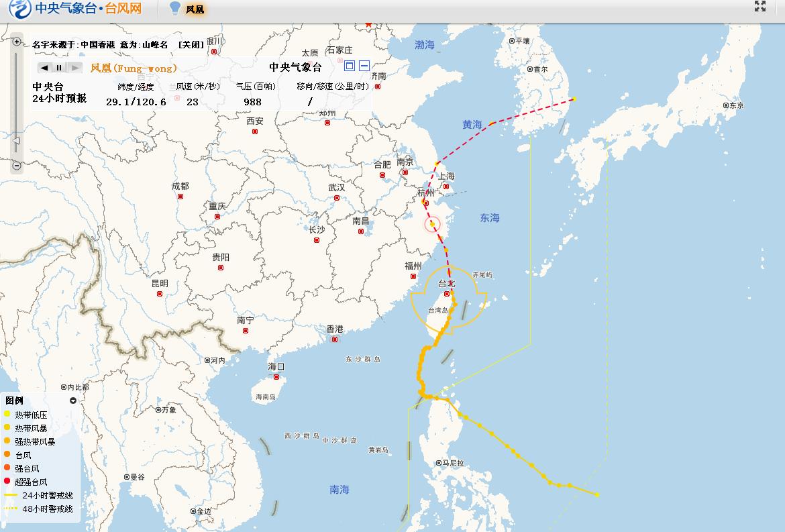The image size is (785, 532).
Task: Click the 台北 city marker
Action: (447, 294)
